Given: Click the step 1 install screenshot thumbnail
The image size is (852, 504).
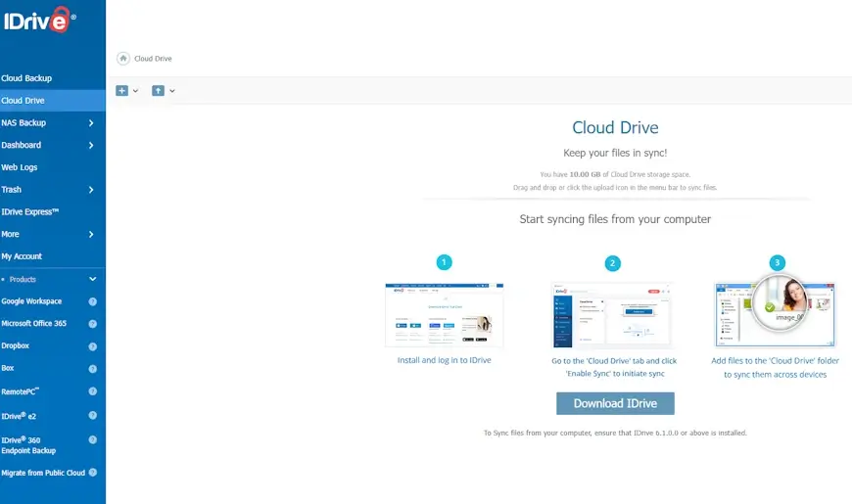Looking at the screenshot, I should coord(445,314).
